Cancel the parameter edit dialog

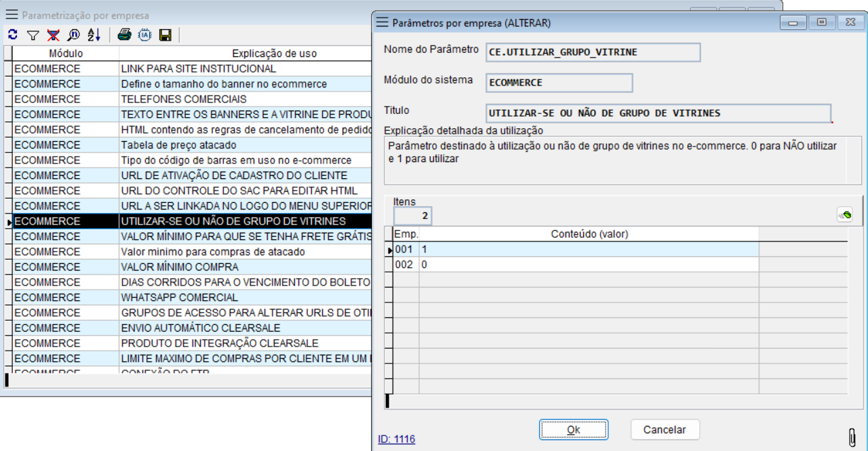pyautogui.click(x=665, y=429)
